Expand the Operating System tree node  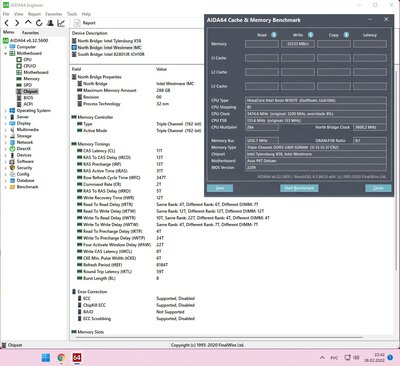[5, 111]
